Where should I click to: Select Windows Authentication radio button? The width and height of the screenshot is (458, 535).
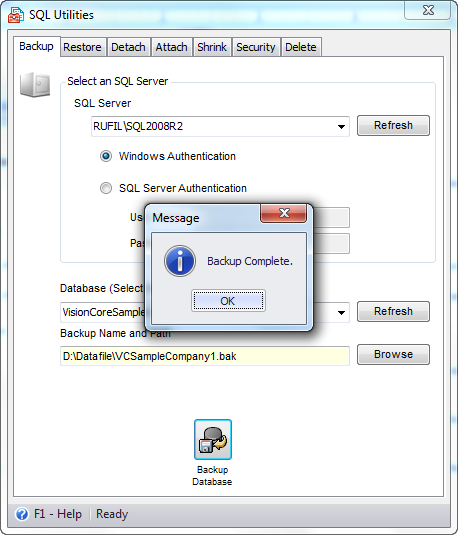point(106,156)
